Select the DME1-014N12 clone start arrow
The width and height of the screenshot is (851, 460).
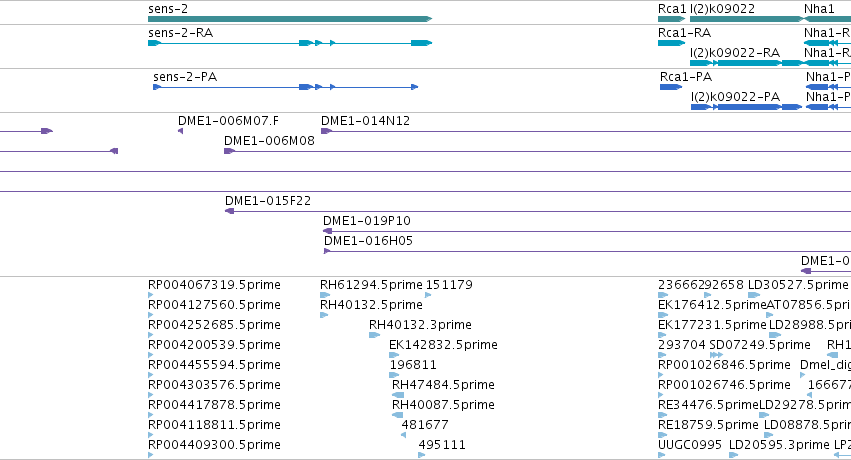click(326, 131)
